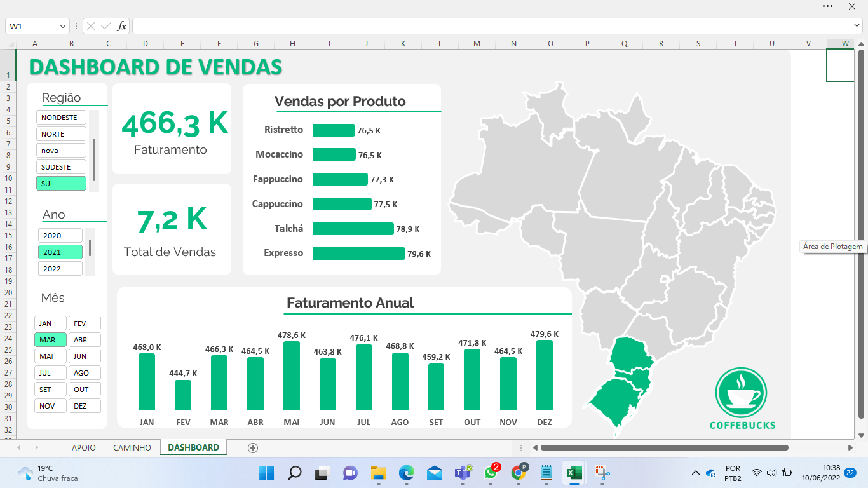Viewport: 868px width, 488px height.
Task: Expand the formula bar with chevron
Action: (x=857, y=26)
